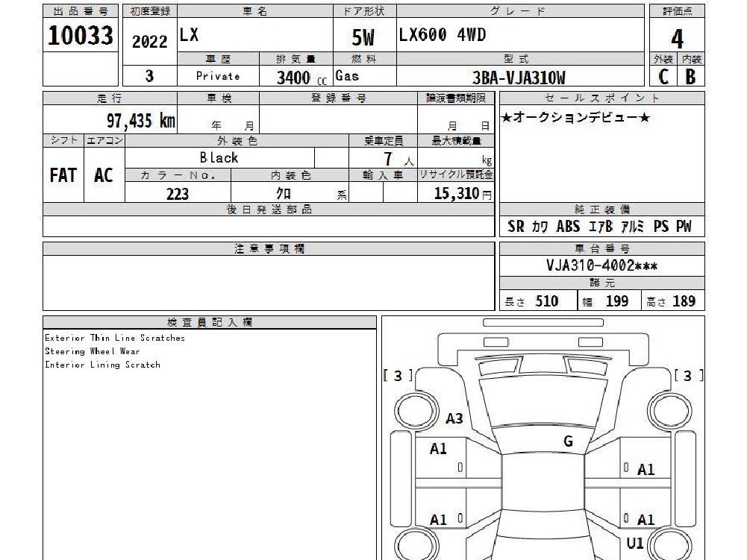Screen dimensions: 747x560
Task: Select Exterior Thin Line Scratches note
Action: coord(115,338)
